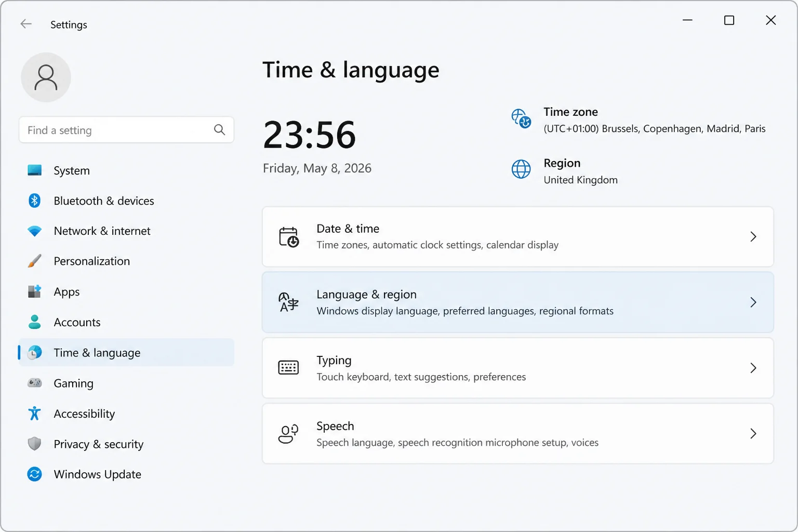
Task: Open Privacy & security section
Action: 126,444
